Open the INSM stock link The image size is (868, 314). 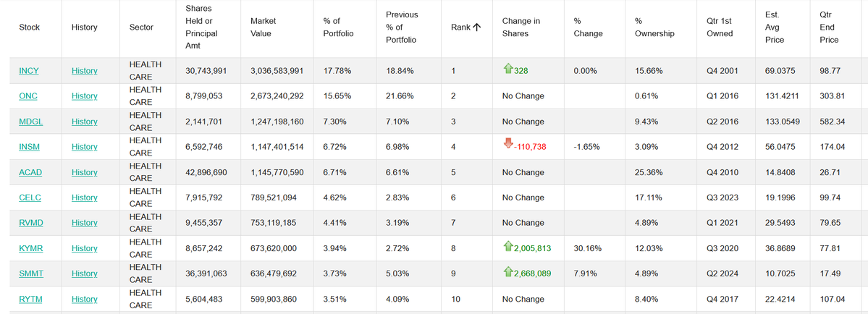click(30, 147)
